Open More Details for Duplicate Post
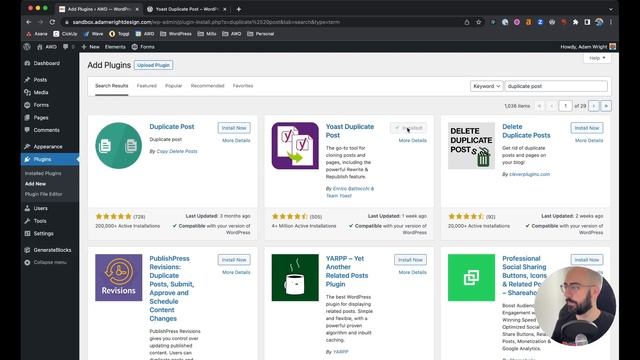The height and width of the screenshot is (360, 640). click(236, 140)
